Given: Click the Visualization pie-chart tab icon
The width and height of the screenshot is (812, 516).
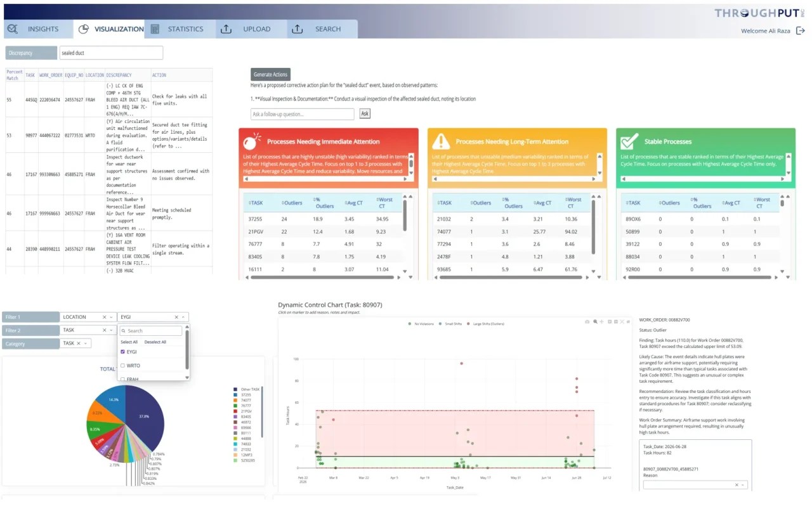Looking at the screenshot, I should click(83, 29).
